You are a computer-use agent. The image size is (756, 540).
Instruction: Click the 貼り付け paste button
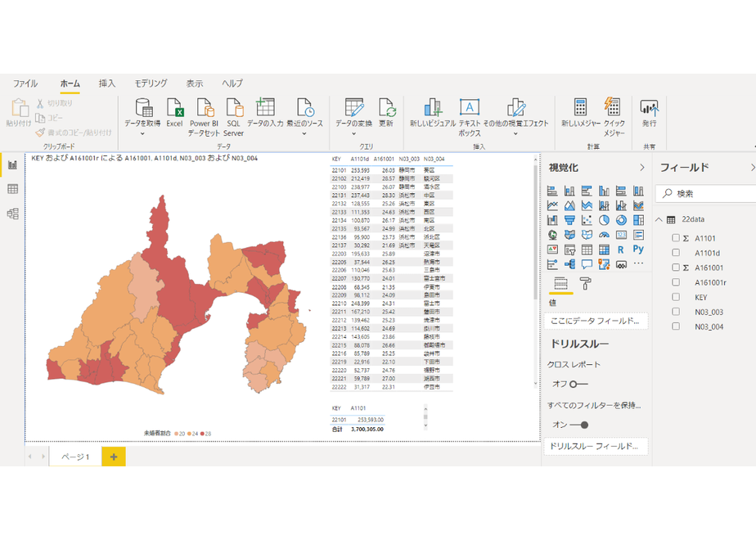[x=19, y=113]
